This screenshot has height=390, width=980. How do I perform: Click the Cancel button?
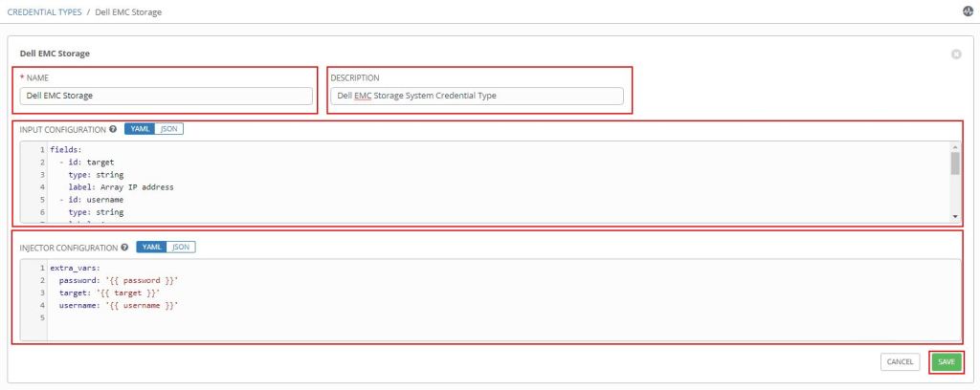pyautogui.click(x=900, y=362)
